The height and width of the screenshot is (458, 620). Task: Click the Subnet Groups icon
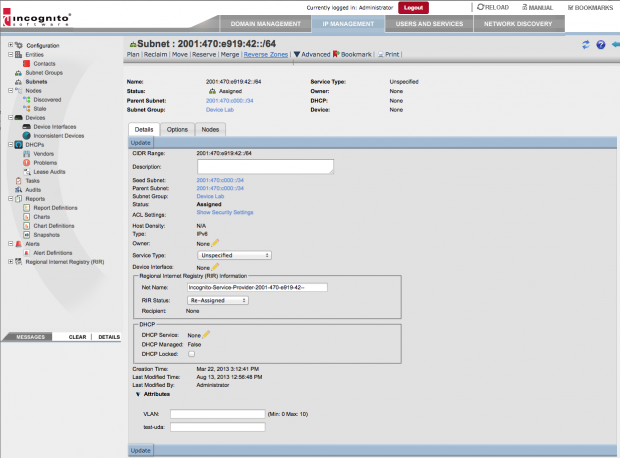coord(19,73)
